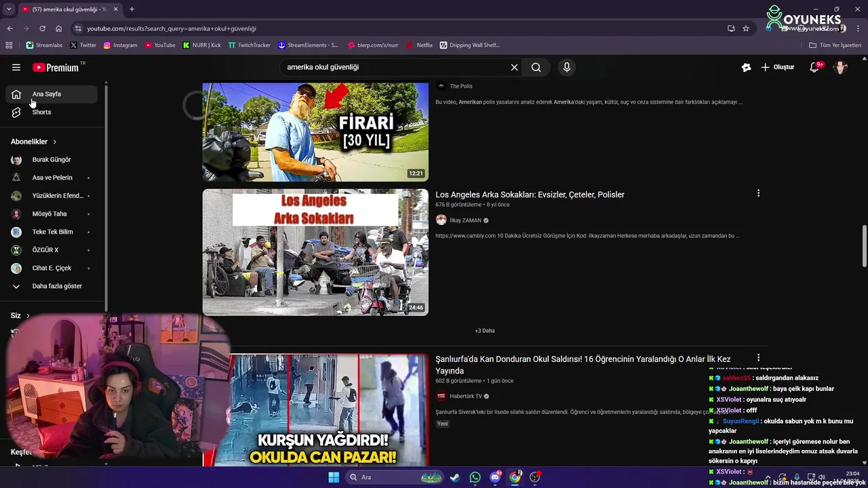Click the sparkle icon left of Oluştur

click(x=746, y=67)
